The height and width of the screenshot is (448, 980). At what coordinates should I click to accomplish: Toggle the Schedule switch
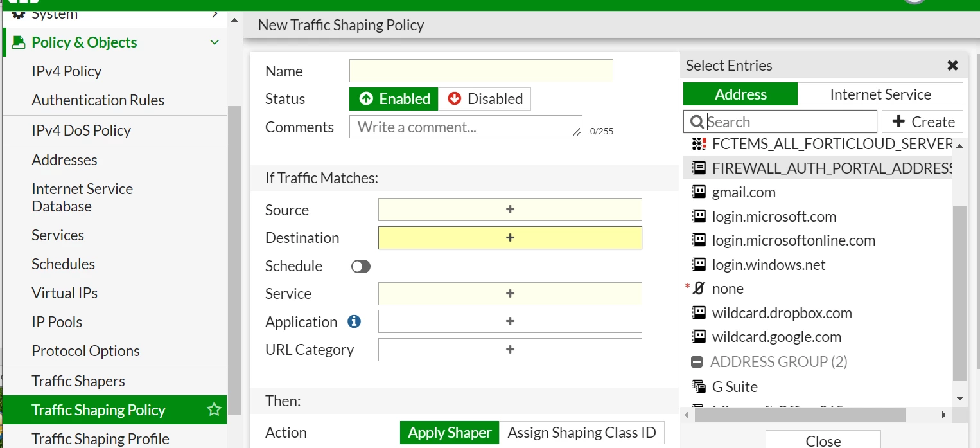click(361, 266)
